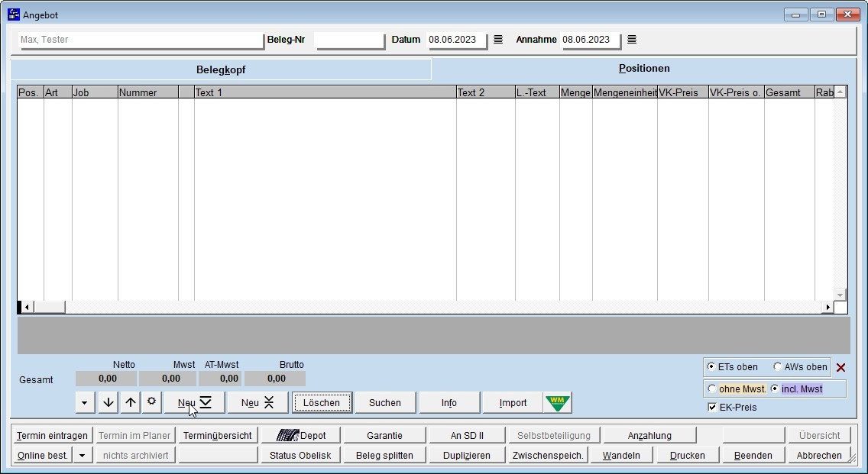Click Drucken button

[x=687, y=456]
